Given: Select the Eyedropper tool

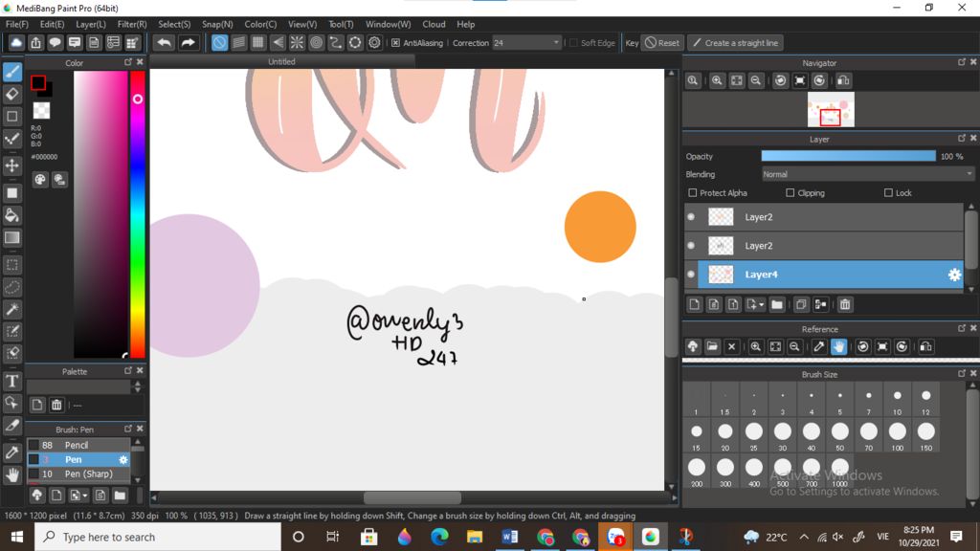Looking at the screenshot, I should [x=12, y=452].
